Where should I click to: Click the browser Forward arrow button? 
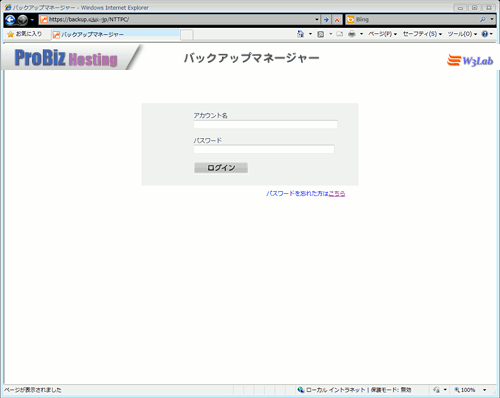pyautogui.click(x=23, y=20)
